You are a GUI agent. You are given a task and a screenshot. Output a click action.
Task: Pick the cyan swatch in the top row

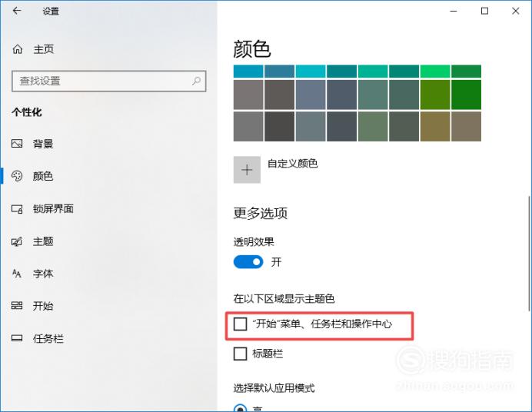coord(311,71)
